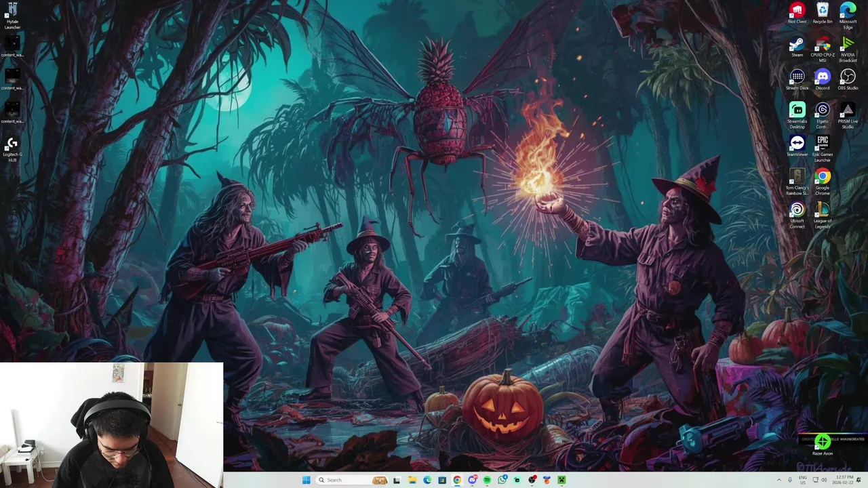Open Discord from the taskbar
This screenshot has height=488, width=868.
click(473, 480)
